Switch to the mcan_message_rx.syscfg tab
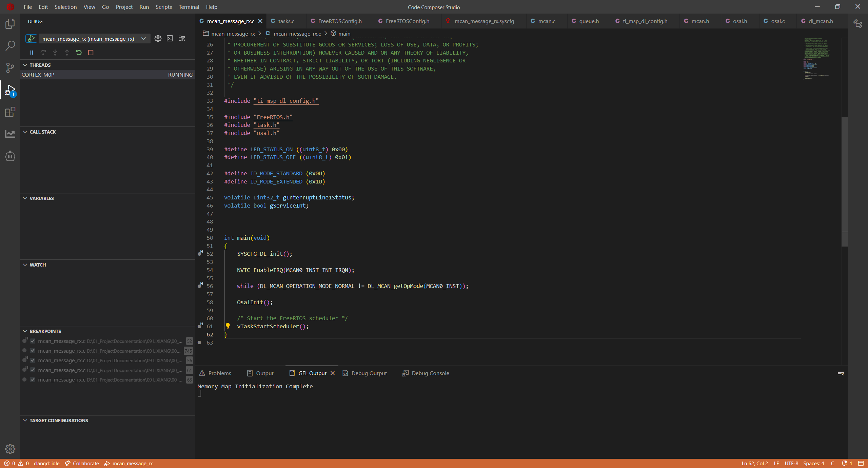This screenshot has height=468, width=868. (x=484, y=21)
